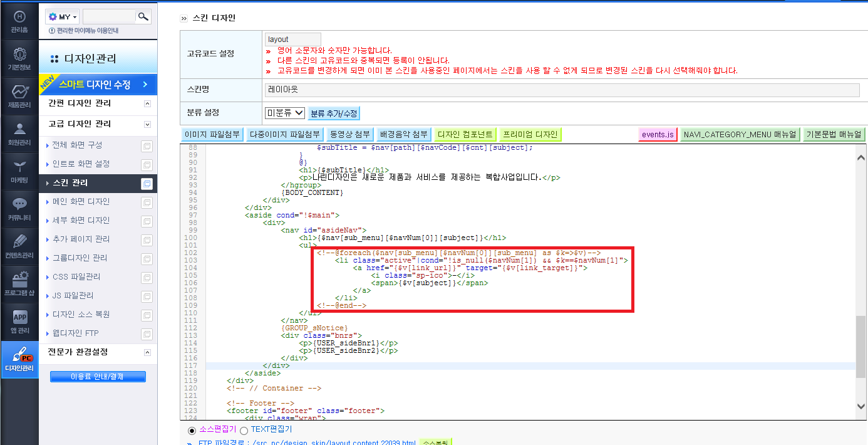The width and height of the screenshot is (868, 445).
Task: Open 제품관리 product management icon
Action: [19, 92]
